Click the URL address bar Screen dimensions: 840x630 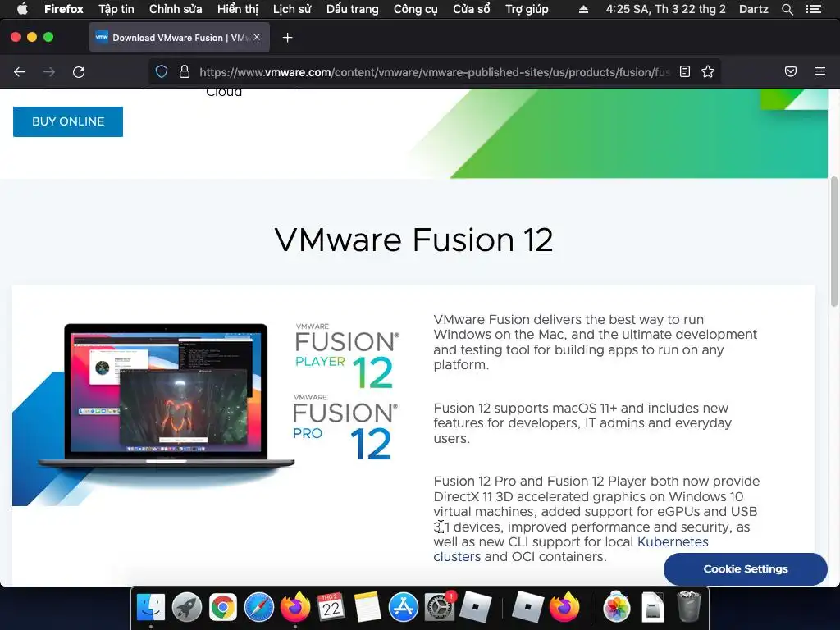point(434,72)
